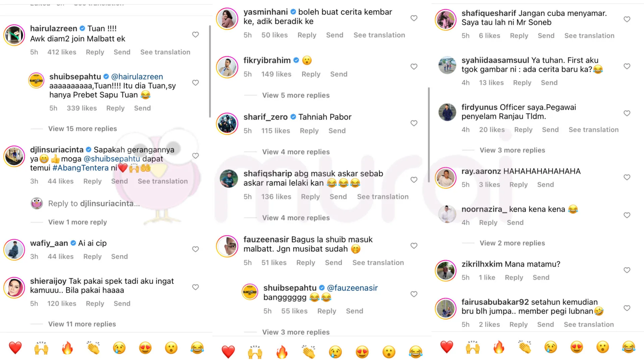Image resolution: width=644 pixels, height=362 pixels.
Task: Tap the crying face emoji in right reaction bar
Action: [551, 347]
